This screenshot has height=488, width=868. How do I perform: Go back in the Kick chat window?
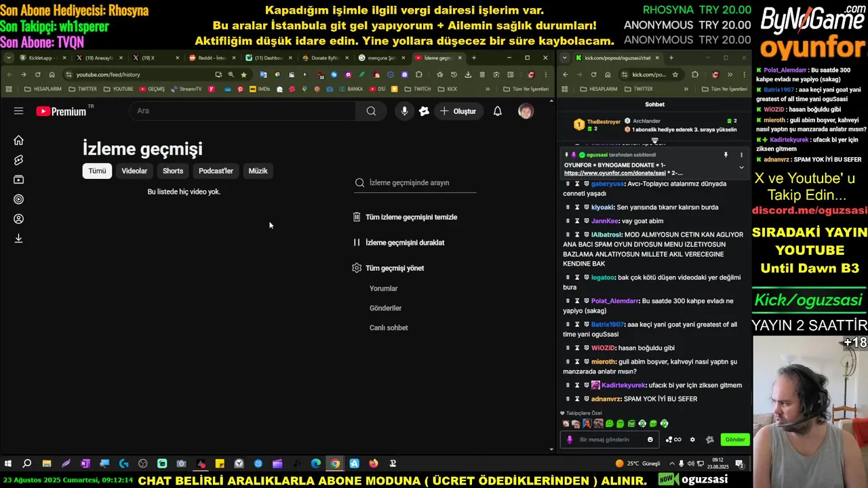[x=566, y=75]
